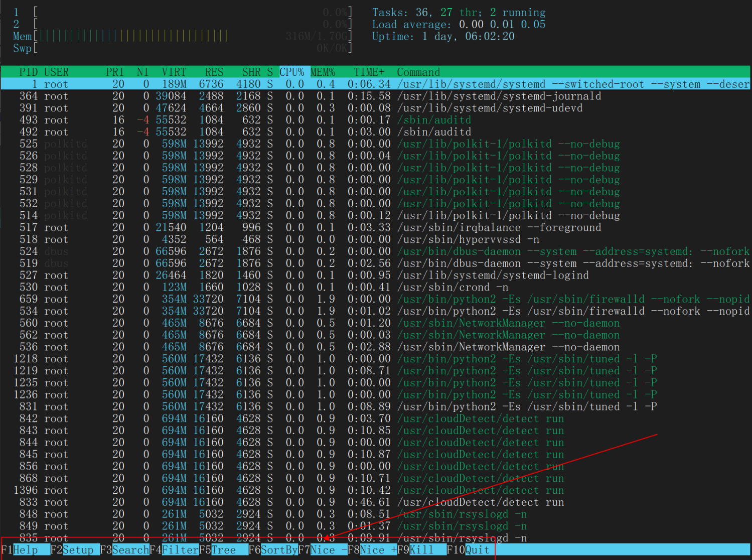Select the polkitd row with PID 514
Image resolution: width=752 pixels, height=560 pixels.
tap(376, 215)
